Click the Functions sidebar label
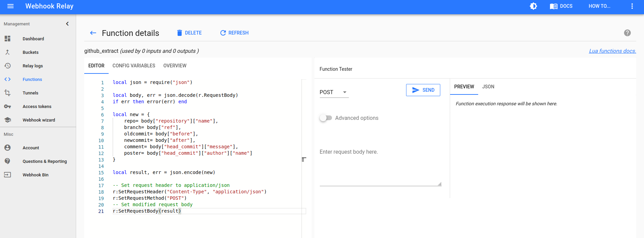The width and height of the screenshot is (644, 238). pos(32,79)
